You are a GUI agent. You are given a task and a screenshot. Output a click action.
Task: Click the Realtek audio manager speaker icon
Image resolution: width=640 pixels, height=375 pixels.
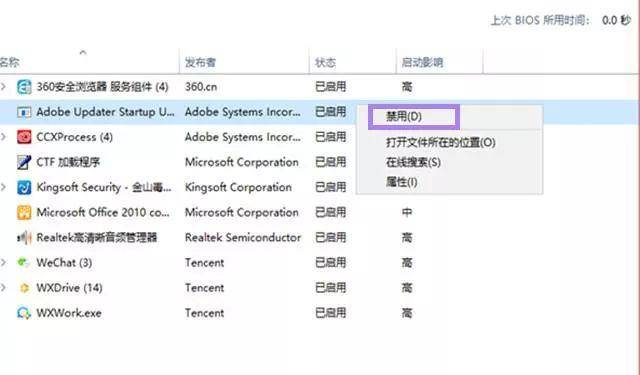(x=24, y=237)
